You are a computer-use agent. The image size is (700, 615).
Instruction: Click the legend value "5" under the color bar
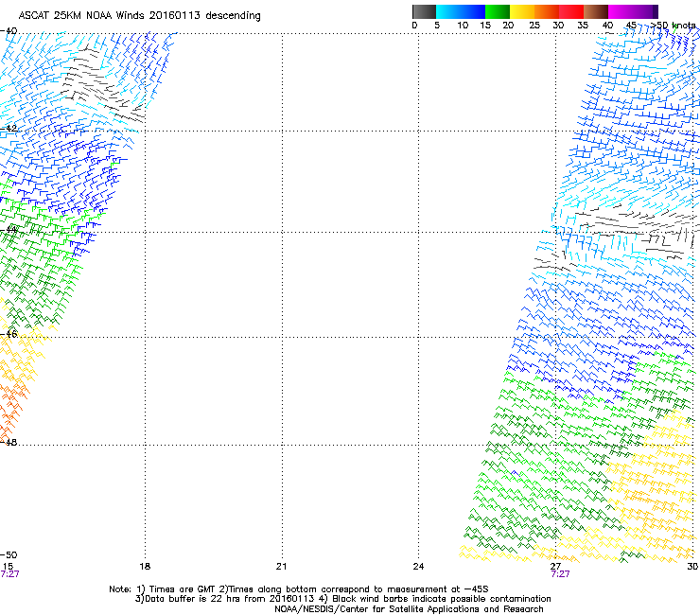(437, 26)
